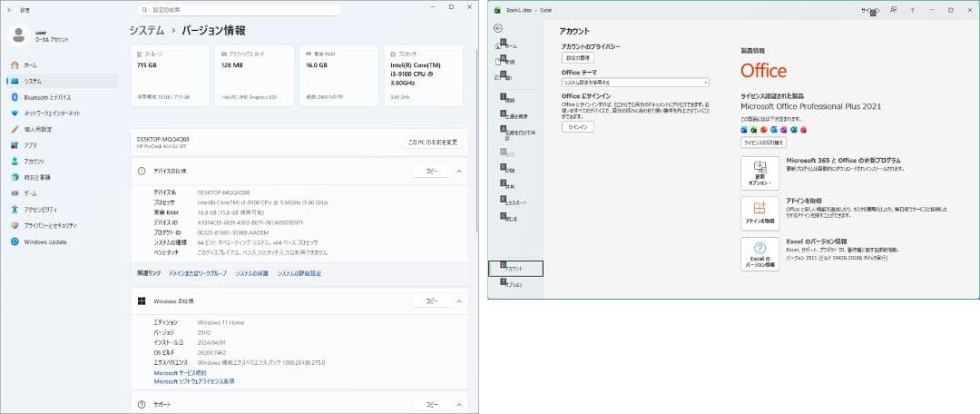Viewport: 980px width, 414px height.
Task: Click the アドインを取得 add-in tile
Action: 759,213
